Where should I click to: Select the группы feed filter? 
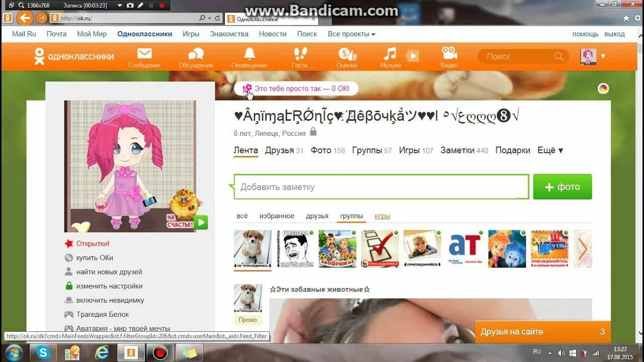351,216
